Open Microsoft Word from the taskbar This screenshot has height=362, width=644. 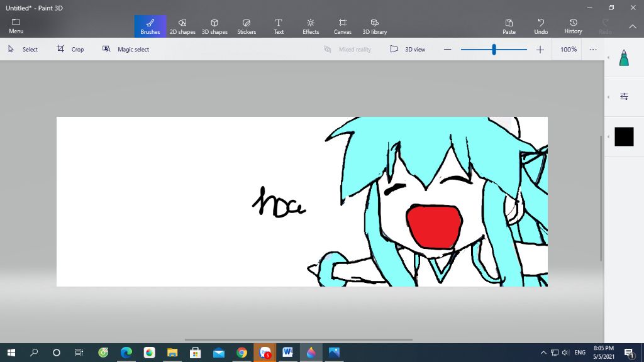287,353
